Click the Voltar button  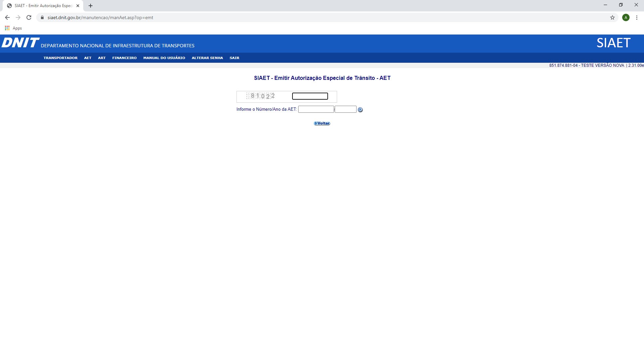pyautogui.click(x=321, y=123)
